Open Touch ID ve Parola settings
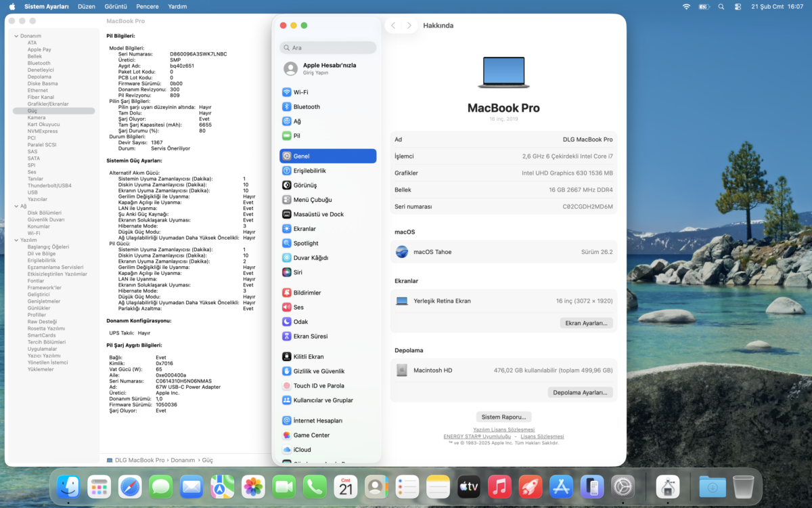The image size is (812, 508). 328,386
